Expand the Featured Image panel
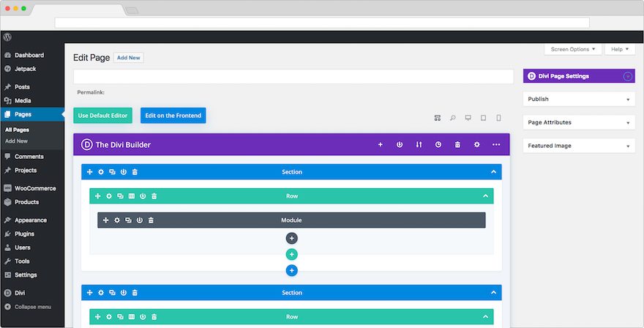Screen dimensions: 644x328 pyautogui.click(x=628, y=146)
